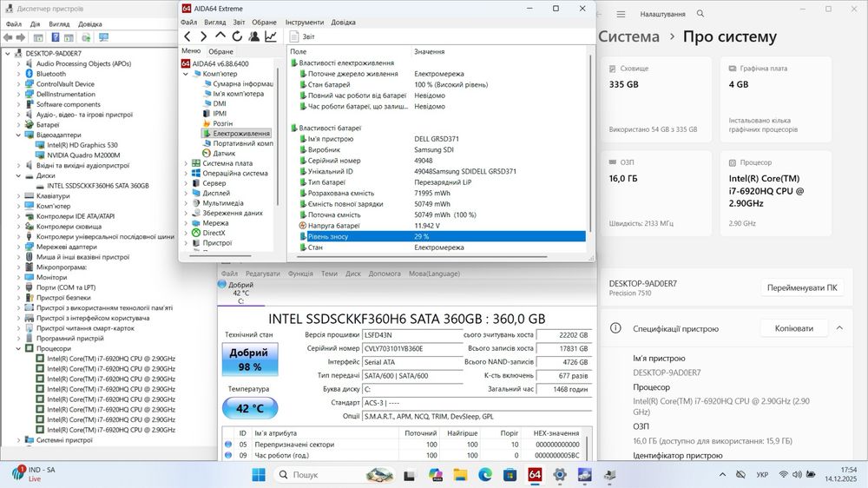Image resolution: width=868 pixels, height=488 pixels.
Task: Open the Windows Start menu
Action: click(x=259, y=475)
